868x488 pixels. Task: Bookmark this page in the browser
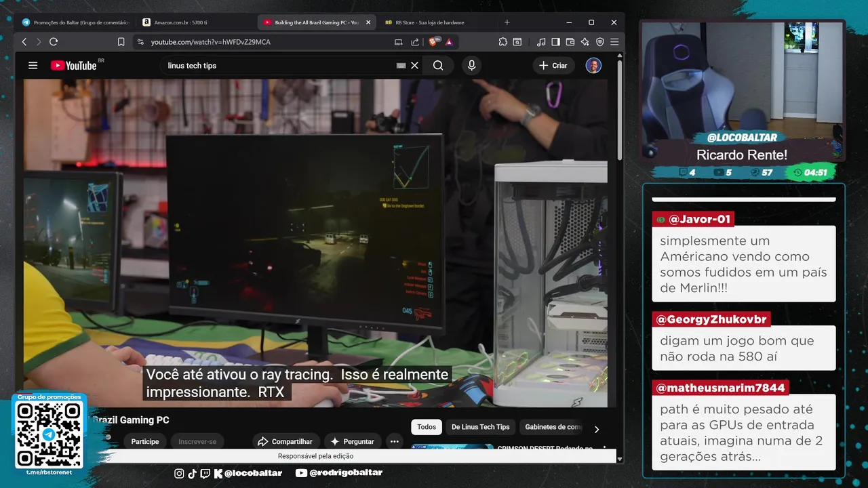click(x=121, y=42)
